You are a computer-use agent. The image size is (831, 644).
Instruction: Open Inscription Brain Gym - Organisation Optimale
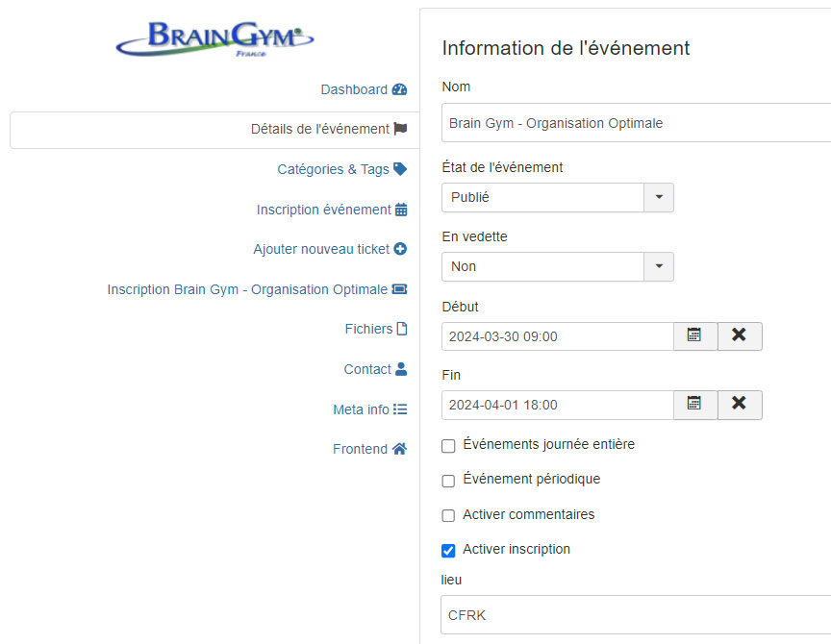257,289
